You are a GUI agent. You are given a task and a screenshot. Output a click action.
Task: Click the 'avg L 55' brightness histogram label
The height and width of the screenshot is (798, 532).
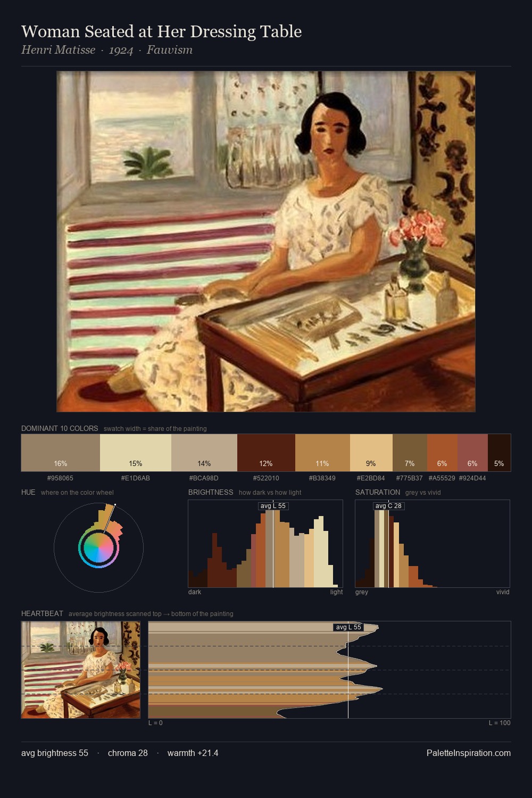pos(273,506)
